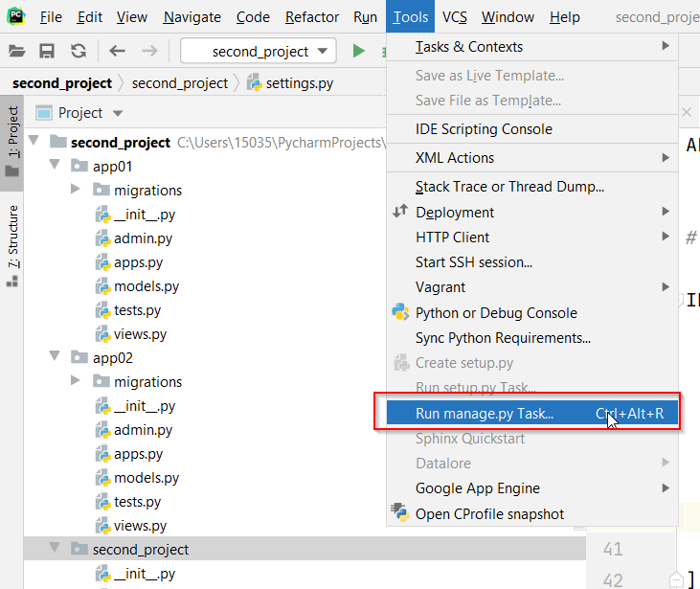Click the app01 folder icon

[79, 166]
